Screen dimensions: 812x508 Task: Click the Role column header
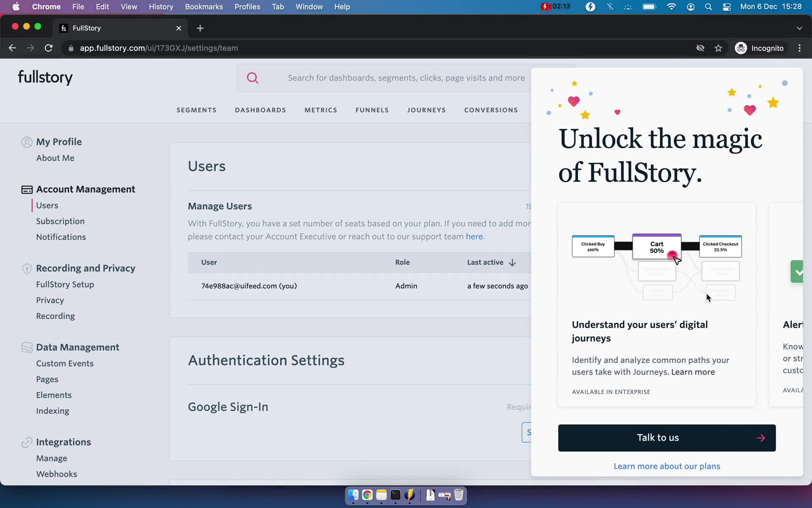pos(402,262)
